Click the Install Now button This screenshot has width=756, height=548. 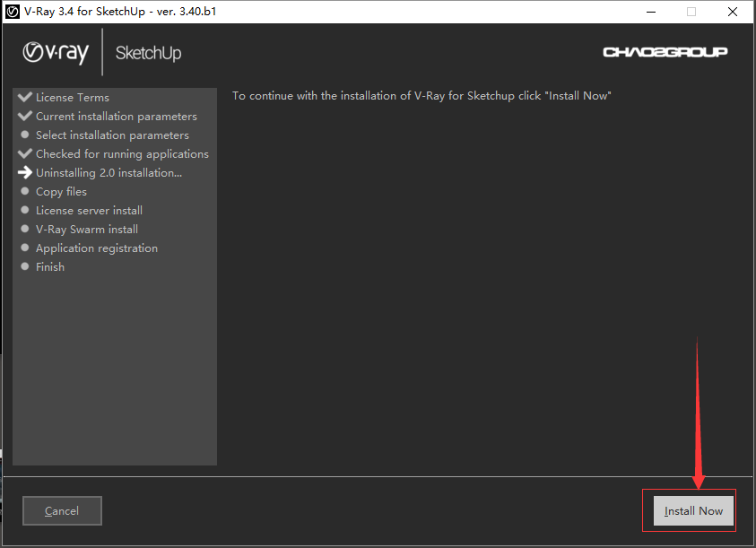692,510
